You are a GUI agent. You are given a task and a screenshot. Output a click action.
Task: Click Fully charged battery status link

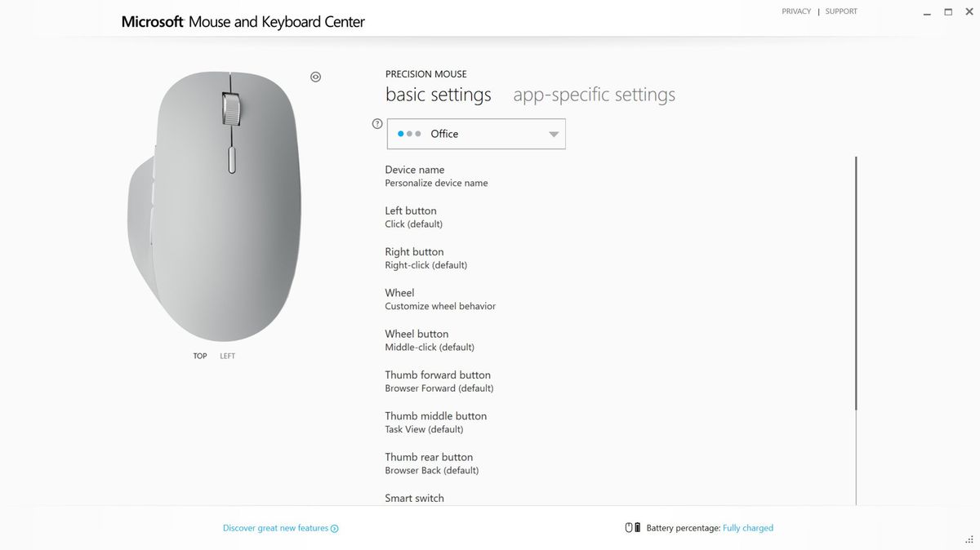point(748,528)
